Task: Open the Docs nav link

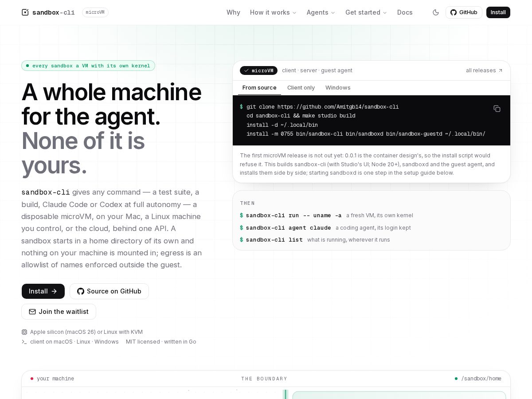Action: tap(405, 12)
